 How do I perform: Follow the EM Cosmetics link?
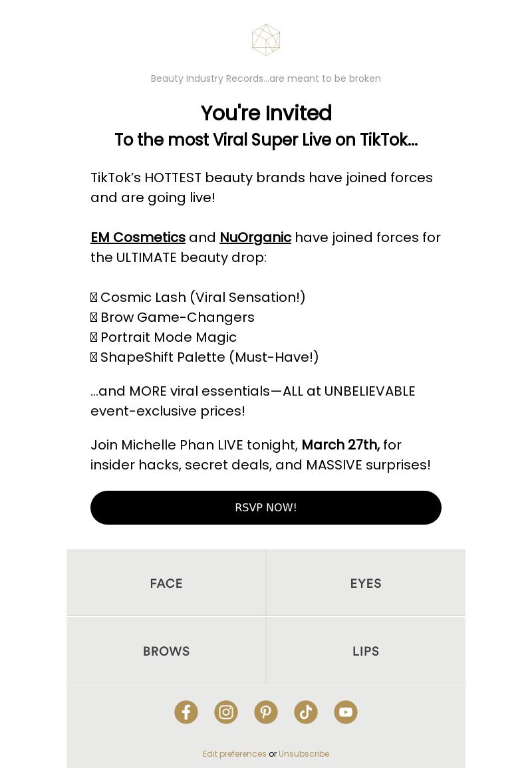coord(138,237)
